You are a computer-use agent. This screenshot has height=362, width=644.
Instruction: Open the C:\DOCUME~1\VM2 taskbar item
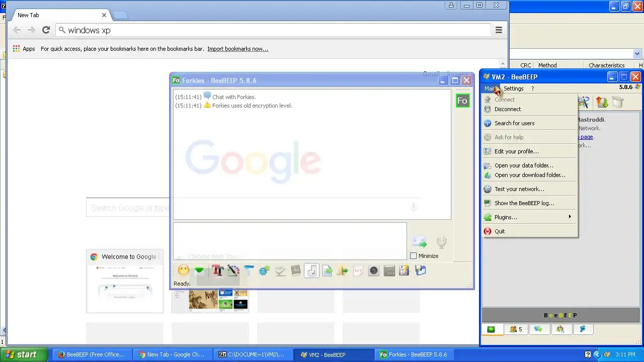(252, 354)
